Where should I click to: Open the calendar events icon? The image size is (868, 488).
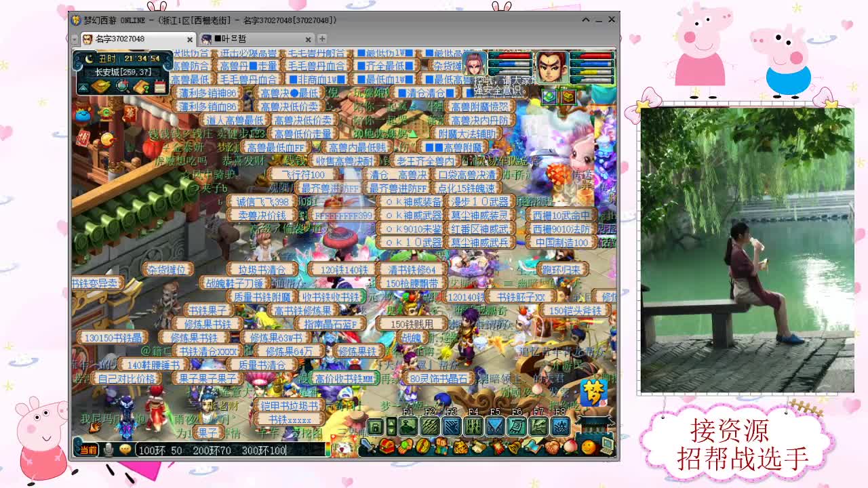click(x=160, y=87)
